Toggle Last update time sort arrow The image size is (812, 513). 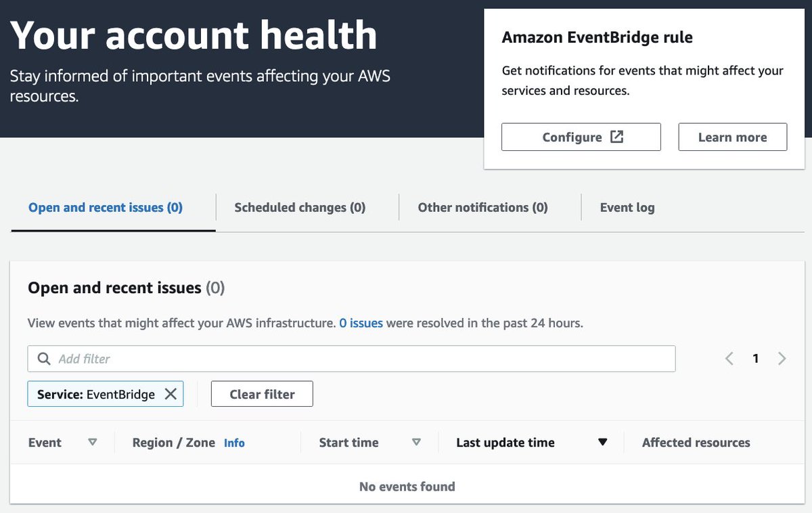(602, 442)
